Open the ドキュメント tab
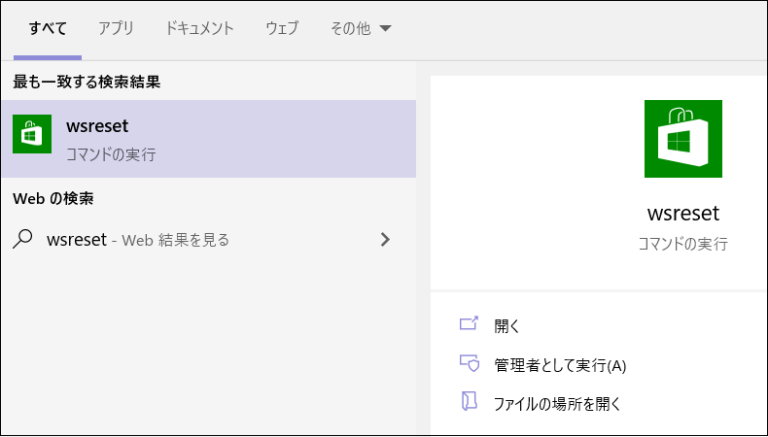This screenshot has width=768, height=437. [x=199, y=29]
